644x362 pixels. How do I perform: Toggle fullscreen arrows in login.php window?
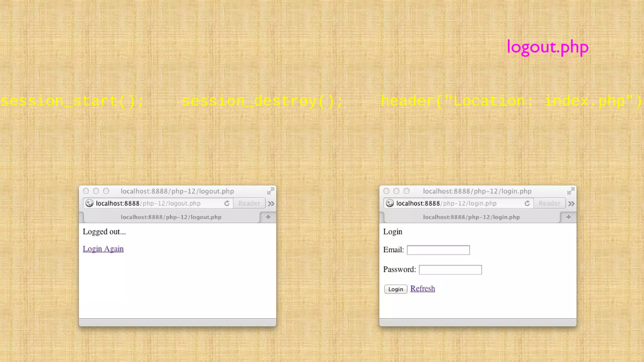click(571, 191)
